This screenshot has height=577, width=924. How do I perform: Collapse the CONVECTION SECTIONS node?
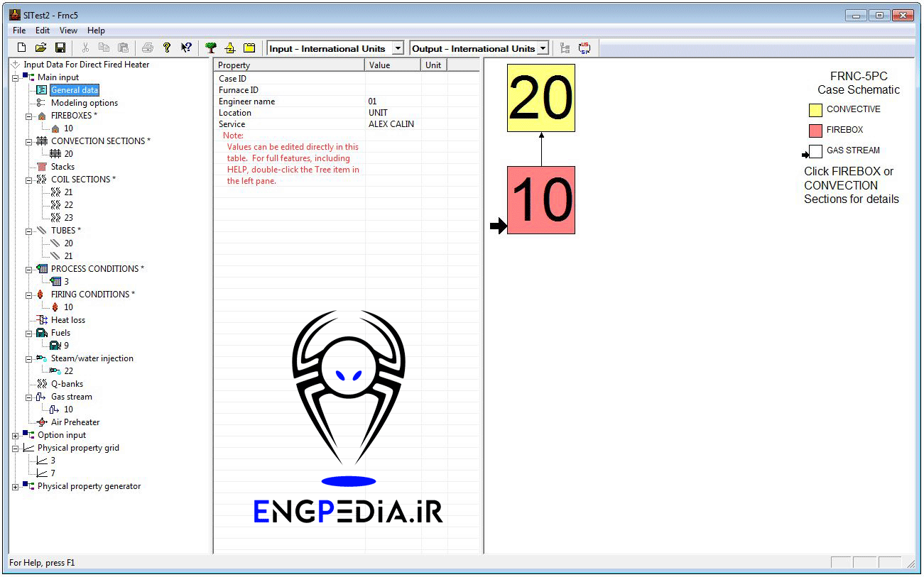click(29, 141)
